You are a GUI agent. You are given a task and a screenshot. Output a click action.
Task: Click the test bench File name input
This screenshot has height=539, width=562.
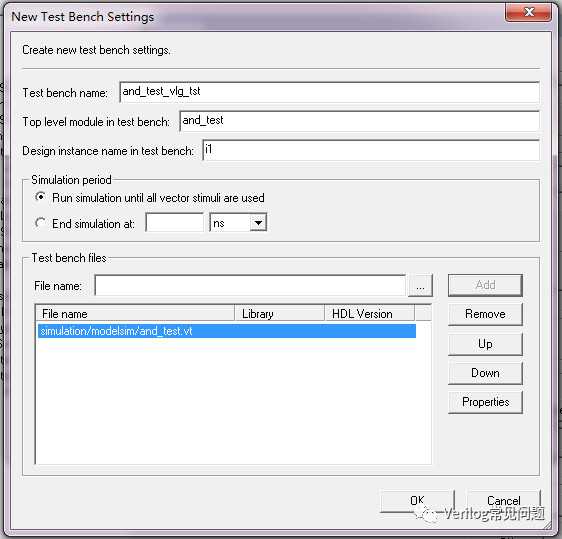pyautogui.click(x=250, y=285)
